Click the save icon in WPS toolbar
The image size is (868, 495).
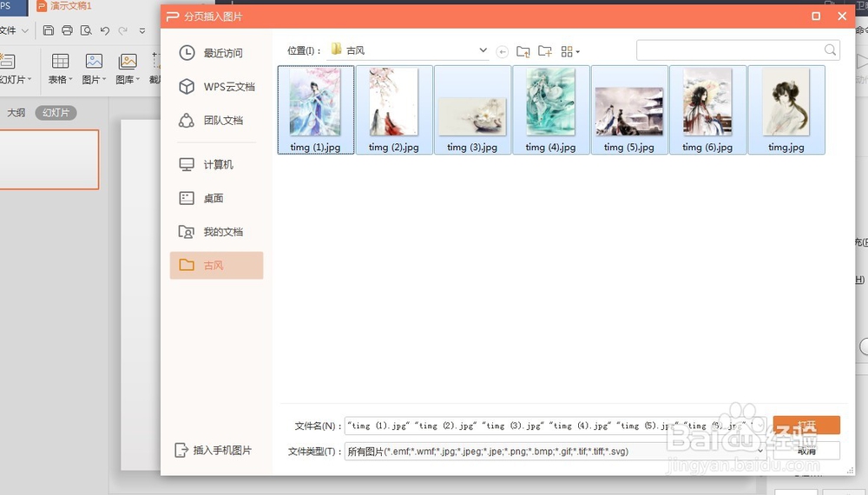coord(48,30)
